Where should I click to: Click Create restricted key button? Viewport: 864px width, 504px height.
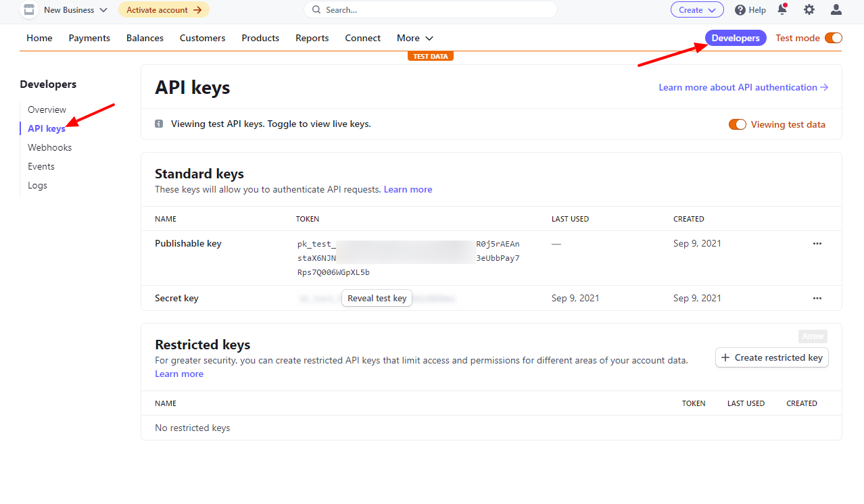coord(771,357)
